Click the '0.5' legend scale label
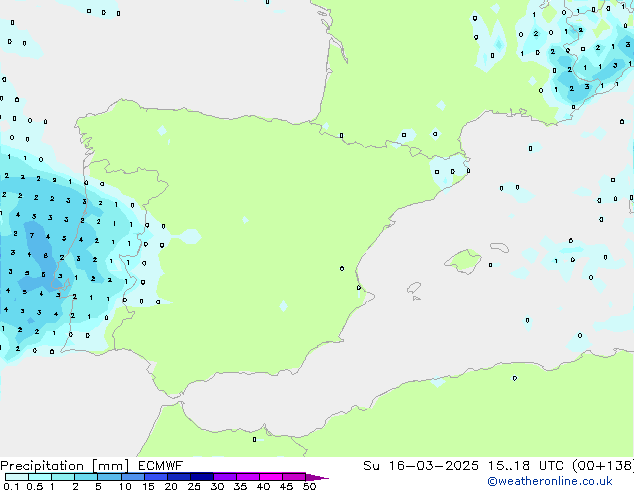 [35, 486]
